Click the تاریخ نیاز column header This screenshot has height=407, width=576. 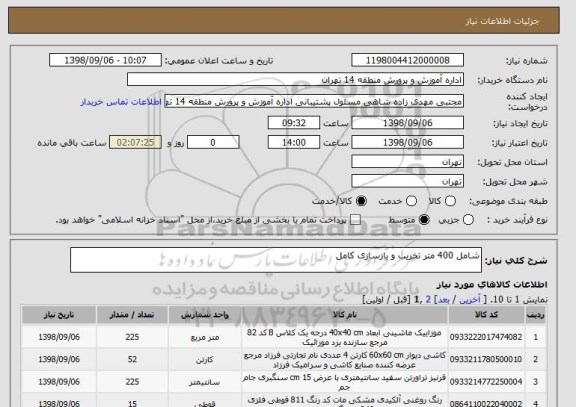[x=59, y=315]
